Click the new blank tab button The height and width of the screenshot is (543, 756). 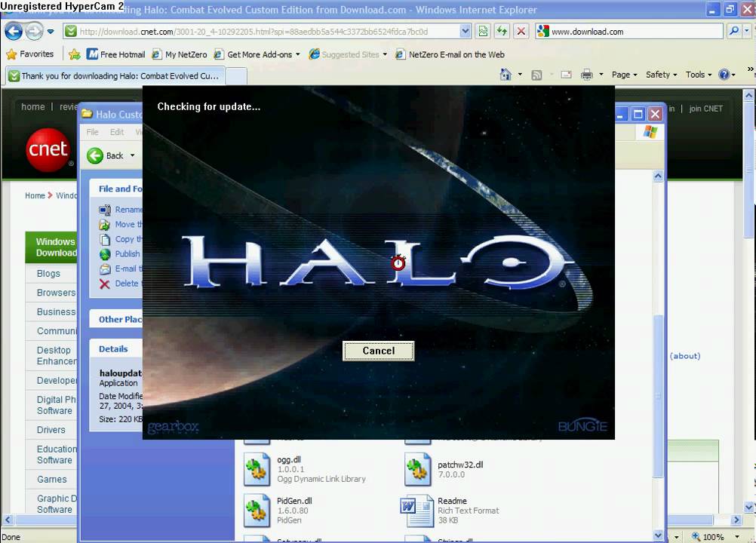pyautogui.click(x=236, y=76)
